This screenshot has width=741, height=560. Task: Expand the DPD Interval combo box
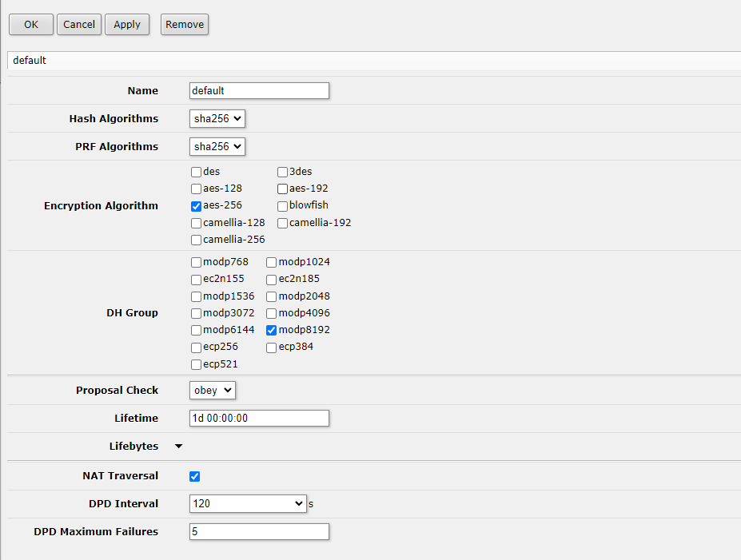299,504
